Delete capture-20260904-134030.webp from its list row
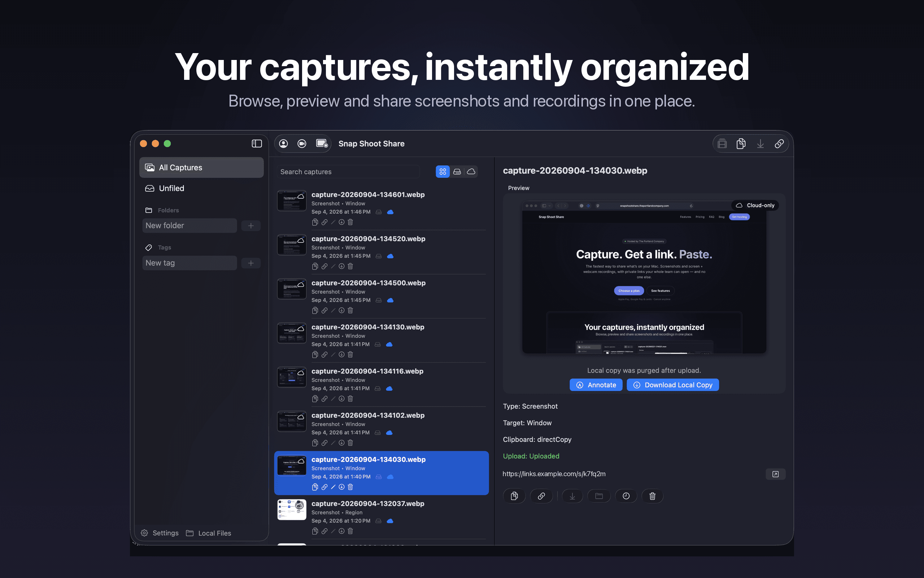924x578 pixels. pos(350,487)
